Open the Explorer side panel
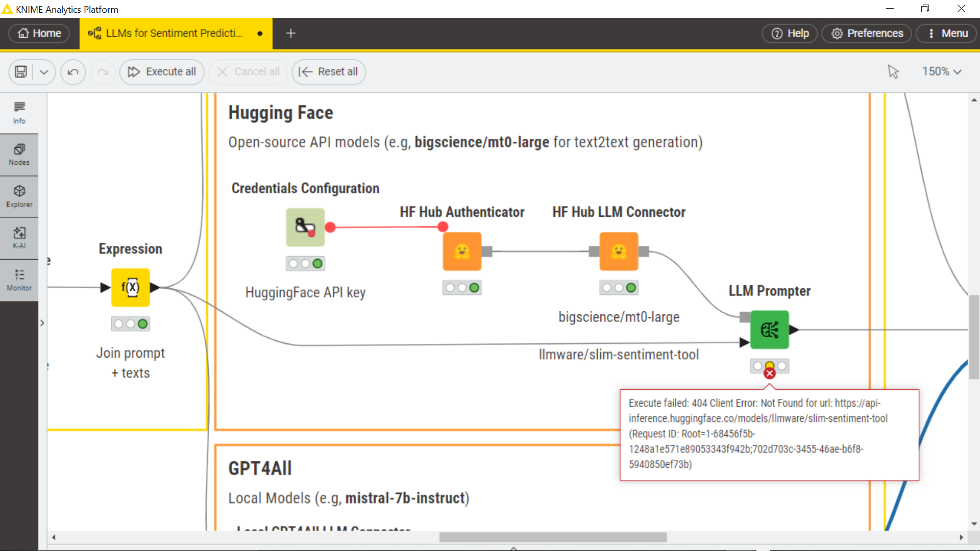 tap(19, 197)
